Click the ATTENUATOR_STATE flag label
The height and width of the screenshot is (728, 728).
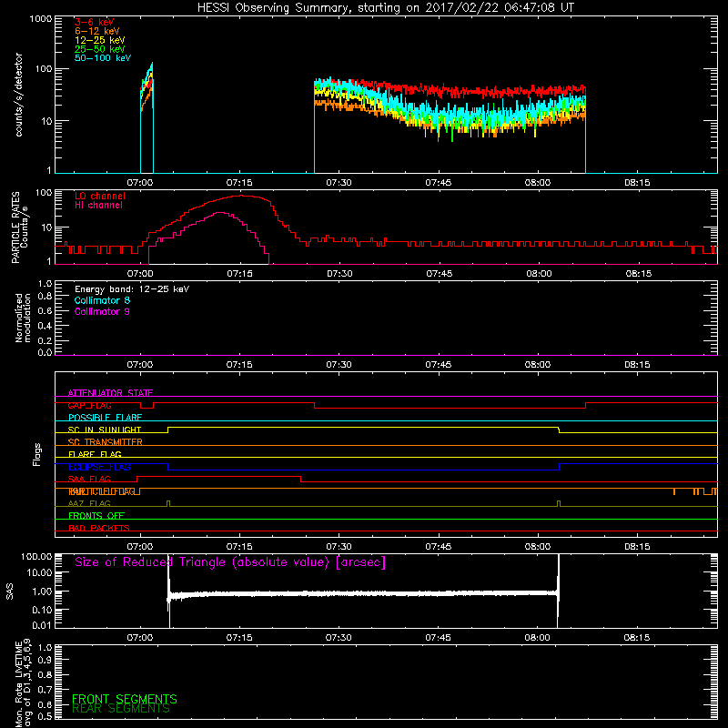[x=110, y=393]
